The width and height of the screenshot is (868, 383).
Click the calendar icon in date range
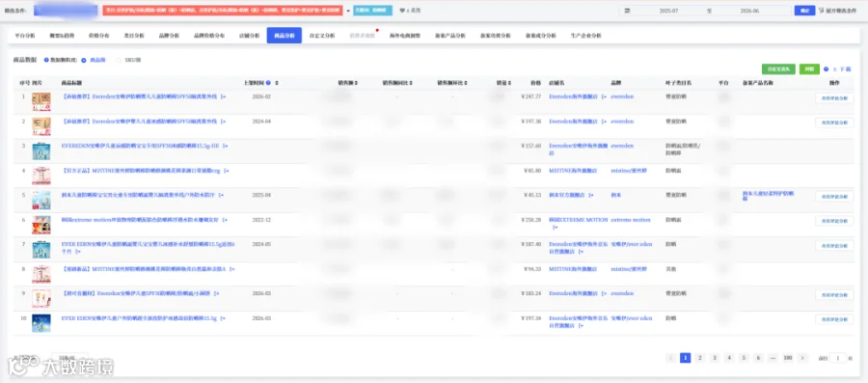pos(627,11)
